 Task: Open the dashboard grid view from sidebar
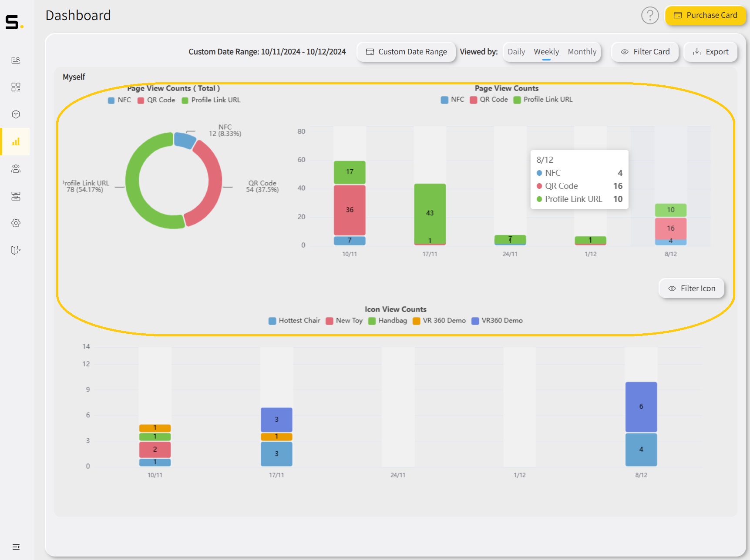[16, 87]
